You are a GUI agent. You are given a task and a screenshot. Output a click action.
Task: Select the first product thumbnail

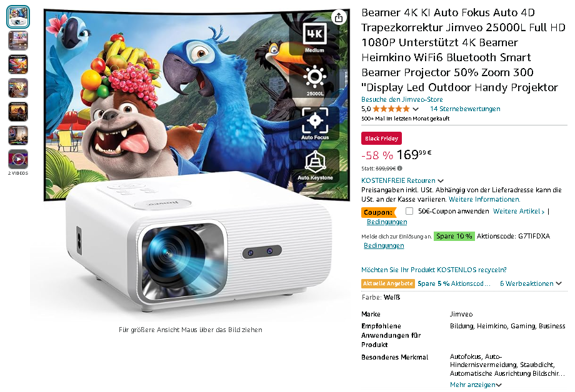(x=18, y=17)
